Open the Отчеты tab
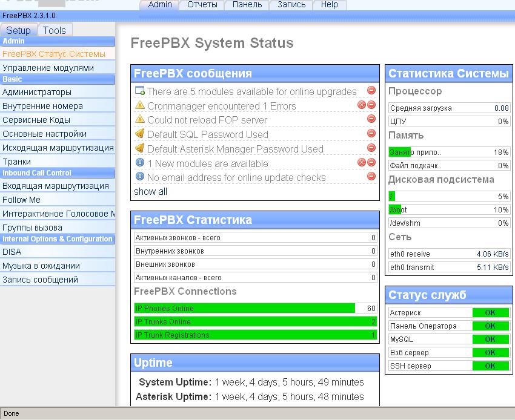The width and height of the screenshot is (515, 420). (x=202, y=5)
